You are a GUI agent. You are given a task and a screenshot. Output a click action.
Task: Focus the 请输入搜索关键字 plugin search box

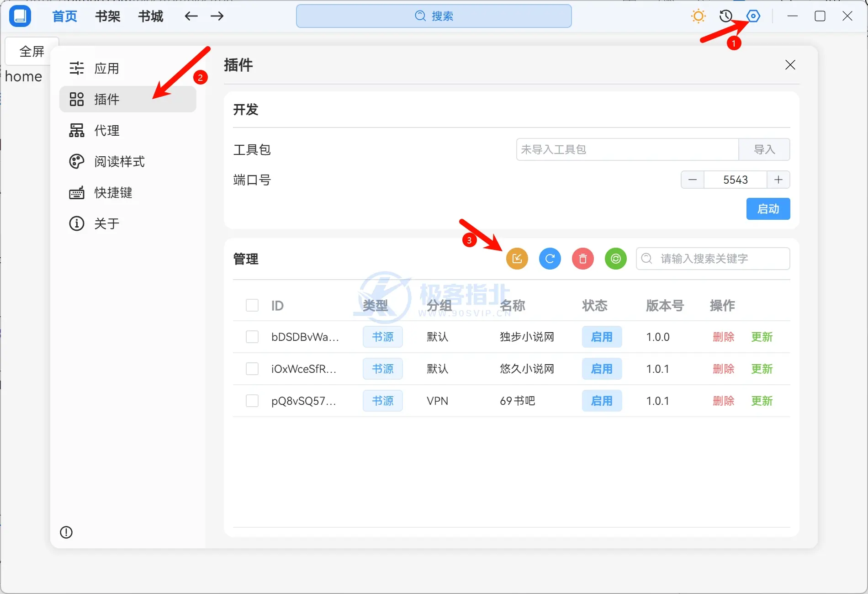pos(713,259)
